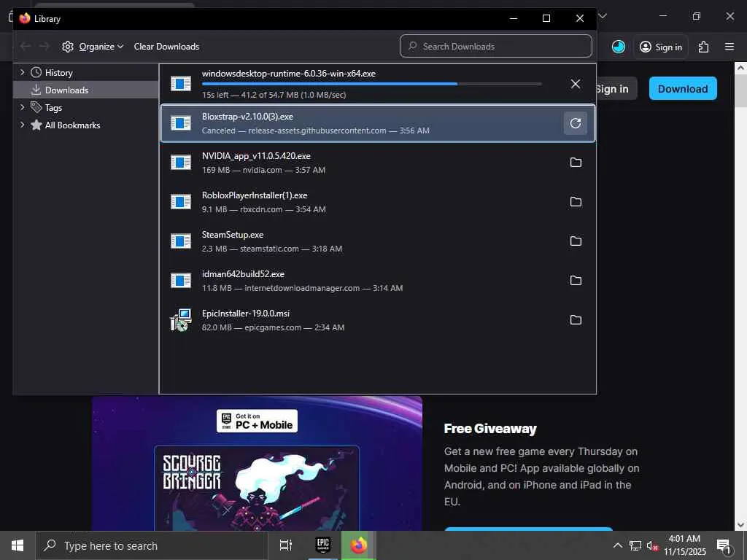Select Downloads in the sidebar

pos(66,90)
